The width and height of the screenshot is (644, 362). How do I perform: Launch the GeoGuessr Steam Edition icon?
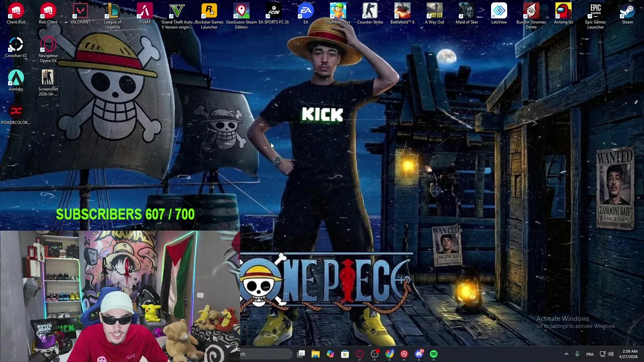point(241,16)
